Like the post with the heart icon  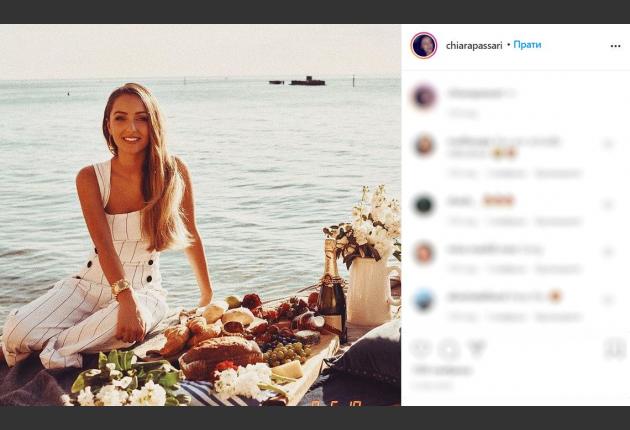point(421,349)
